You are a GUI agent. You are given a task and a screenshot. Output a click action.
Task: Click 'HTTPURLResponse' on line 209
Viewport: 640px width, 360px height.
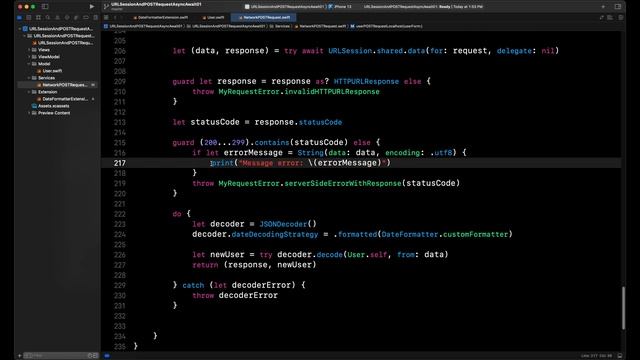click(366, 82)
